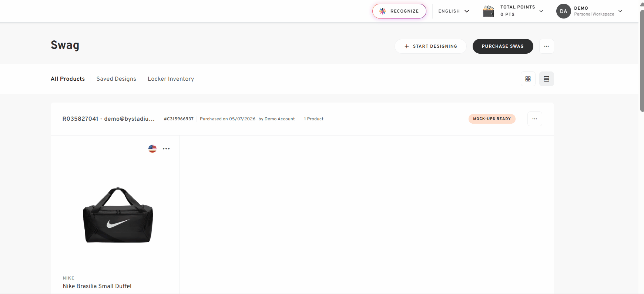
Task: Click order number #C315966937
Action: click(x=179, y=119)
